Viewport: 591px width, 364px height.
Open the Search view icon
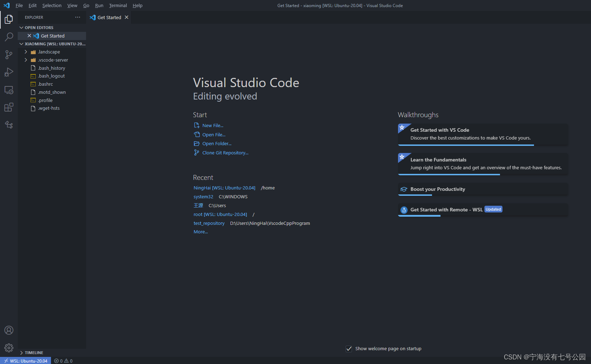tap(9, 37)
